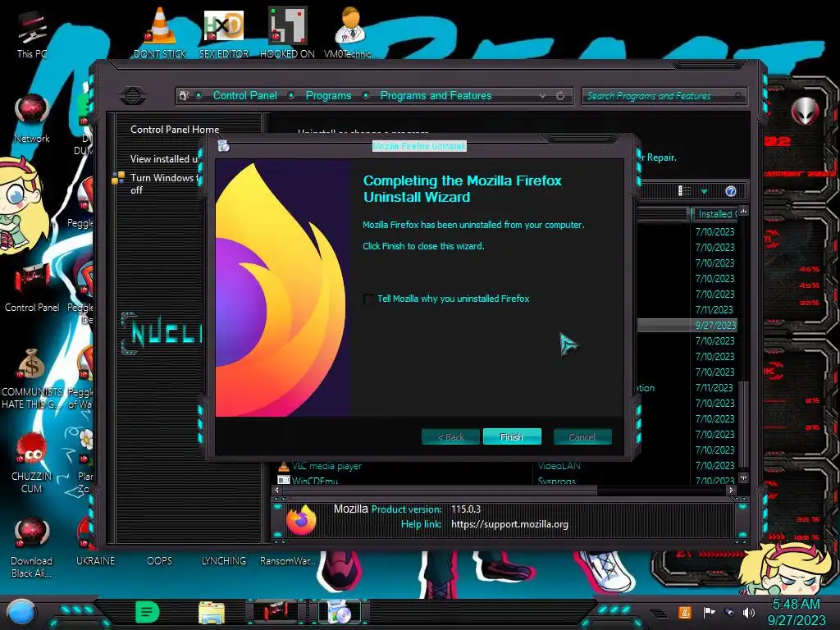Open the taskbar clock showing 5:48 AM
Viewport: 840px width, 630px height.
coord(797,612)
